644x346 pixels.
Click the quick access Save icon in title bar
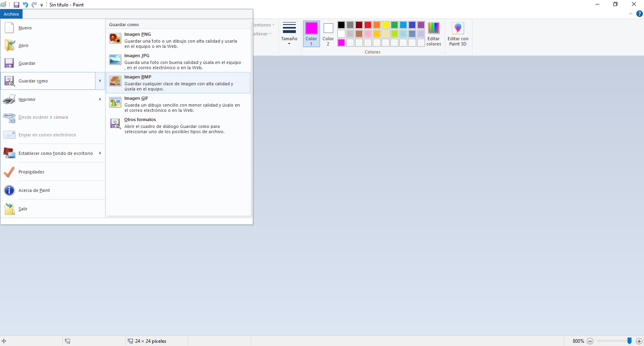(x=17, y=5)
